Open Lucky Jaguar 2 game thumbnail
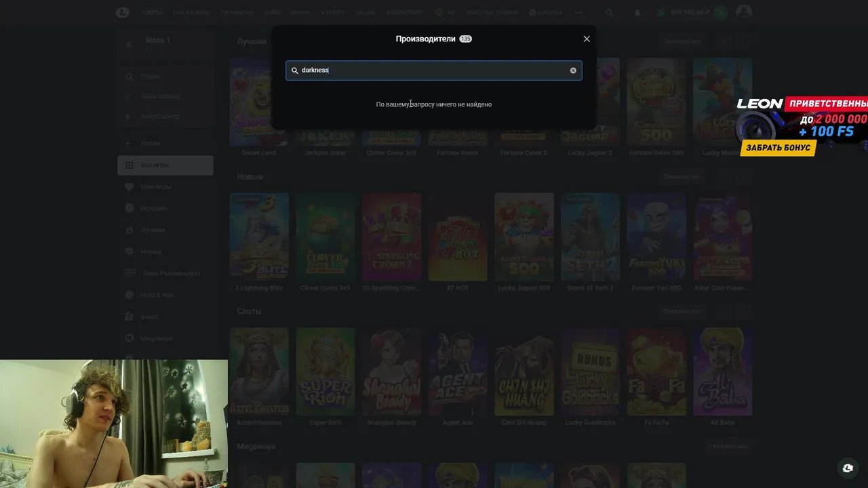The width and height of the screenshot is (868, 488). [x=590, y=102]
